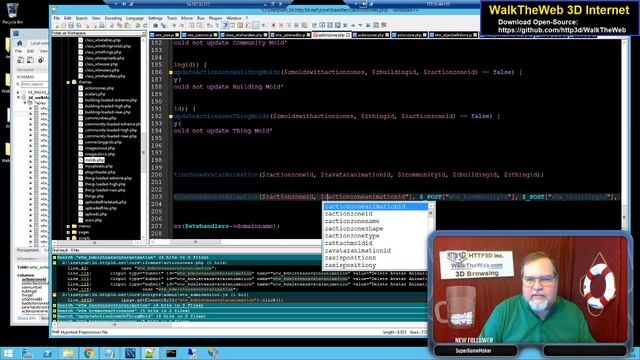Click the Copy toolbar icon
Viewport: 640px width, 360px height.
click(120, 25)
